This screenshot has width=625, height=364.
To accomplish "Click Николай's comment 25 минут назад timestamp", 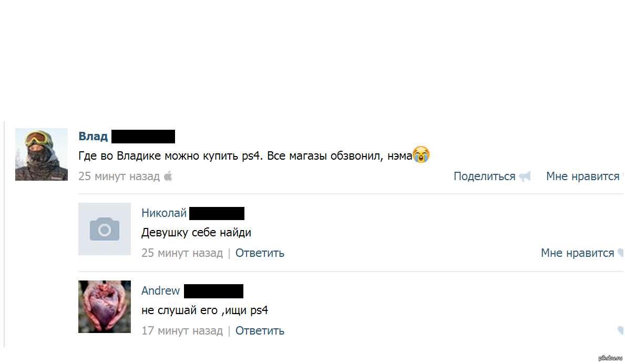I will (x=182, y=253).
